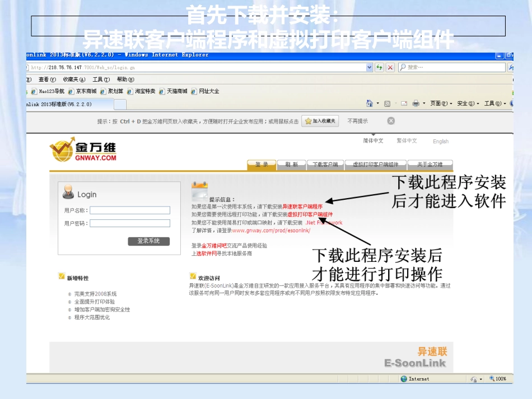Screen dimensions: 532x399
Task: Open www.gnway.com/prod/esoonlink/ link
Action: tap(271, 231)
